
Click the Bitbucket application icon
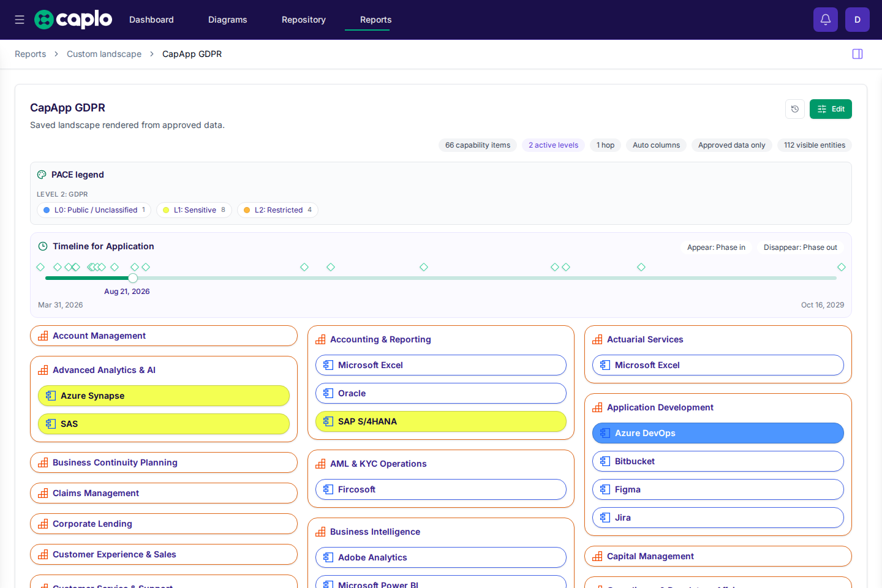coord(605,461)
